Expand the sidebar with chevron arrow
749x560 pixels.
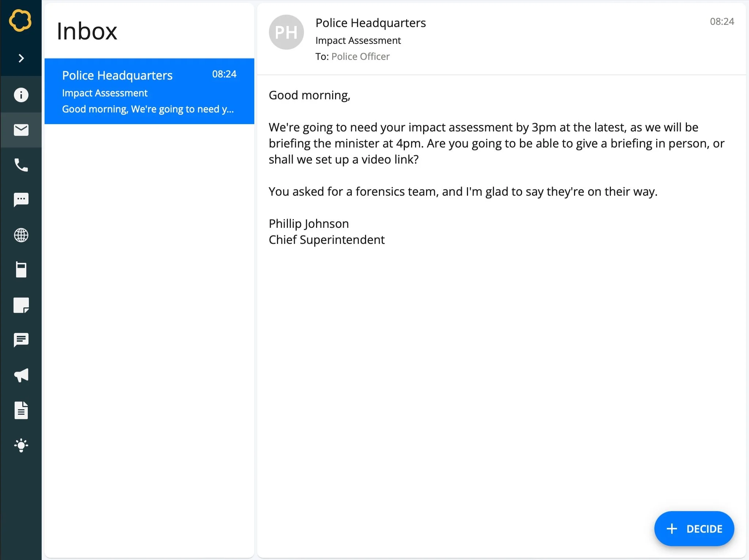coord(21,58)
